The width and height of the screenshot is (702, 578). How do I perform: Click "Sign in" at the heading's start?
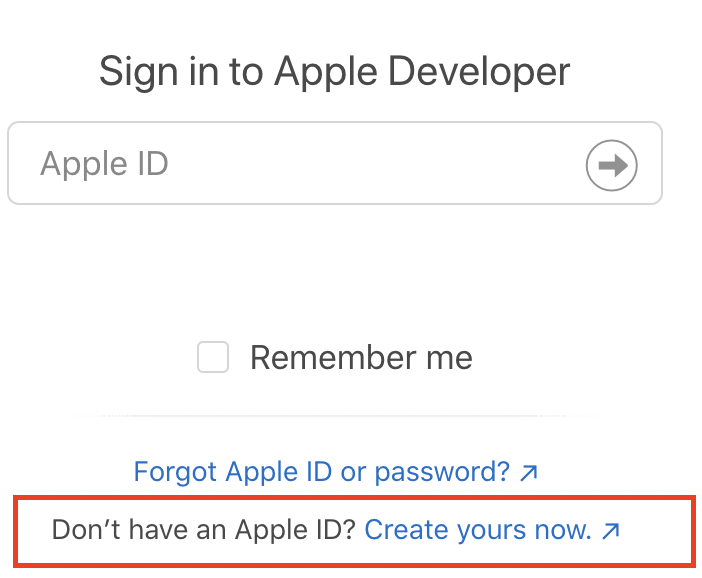(x=149, y=72)
